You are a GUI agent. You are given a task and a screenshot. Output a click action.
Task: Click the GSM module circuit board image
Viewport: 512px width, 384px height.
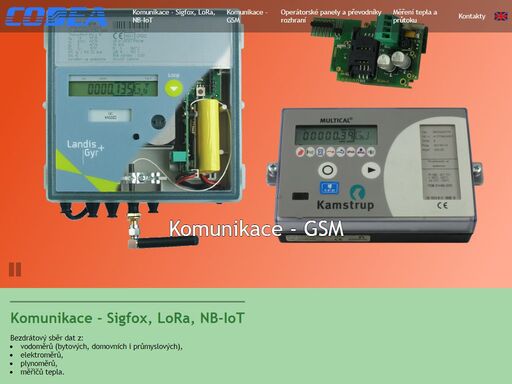pyautogui.click(x=368, y=52)
